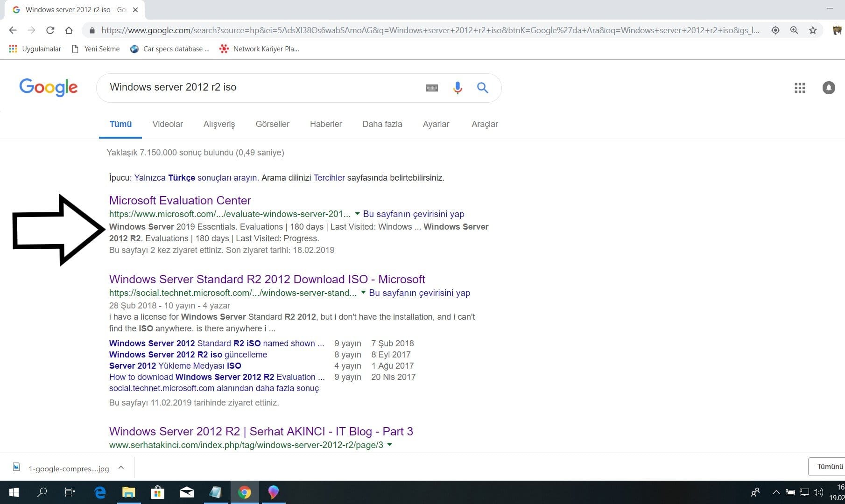
Task: Translate the Microsoft Evaluation Center page
Action: (414, 214)
